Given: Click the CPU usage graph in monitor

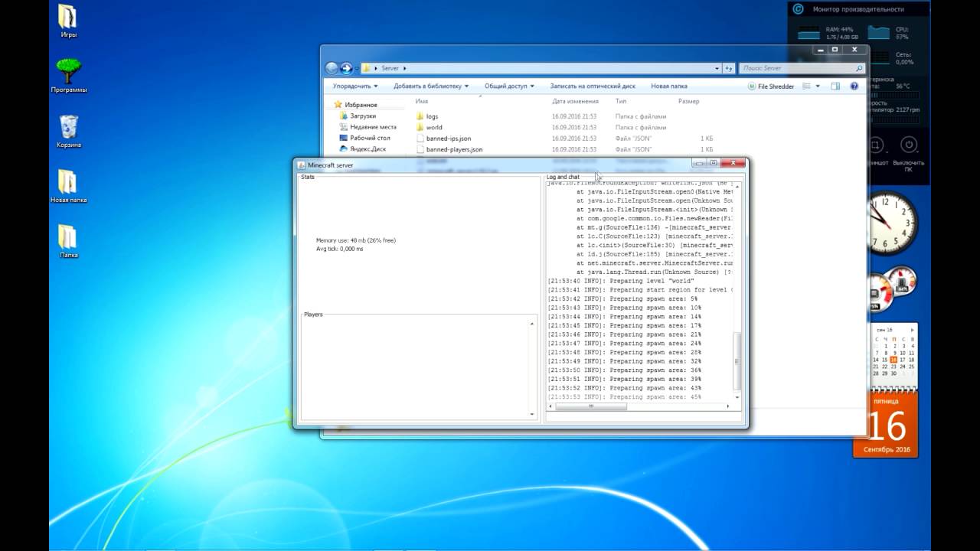Looking at the screenshot, I should (x=878, y=33).
